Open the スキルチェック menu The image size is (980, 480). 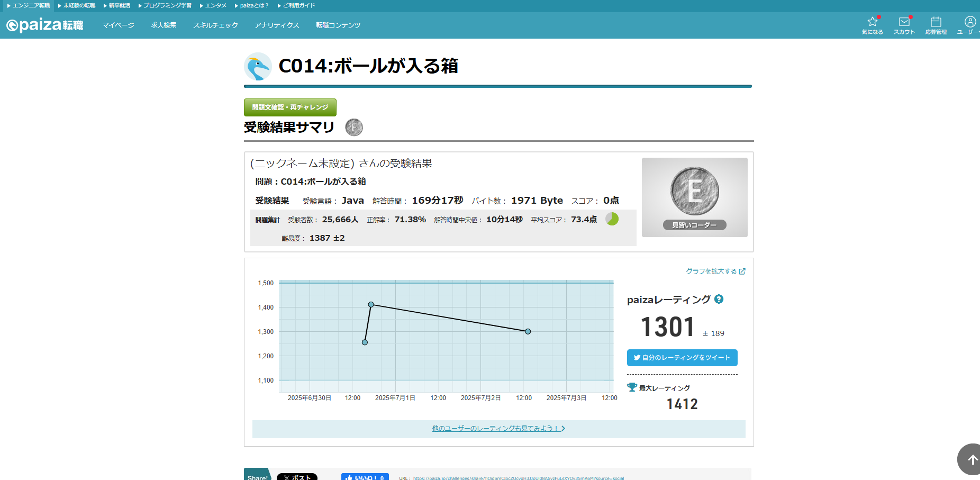point(215,25)
